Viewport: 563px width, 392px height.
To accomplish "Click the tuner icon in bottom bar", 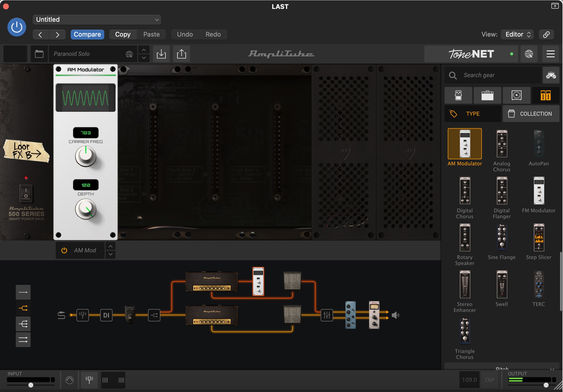I will [89, 380].
